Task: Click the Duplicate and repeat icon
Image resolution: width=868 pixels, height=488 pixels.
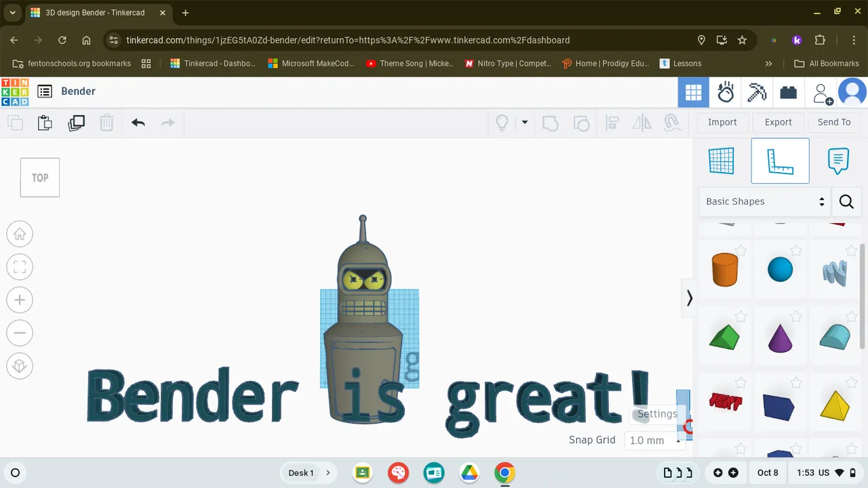Action: tap(77, 123)
